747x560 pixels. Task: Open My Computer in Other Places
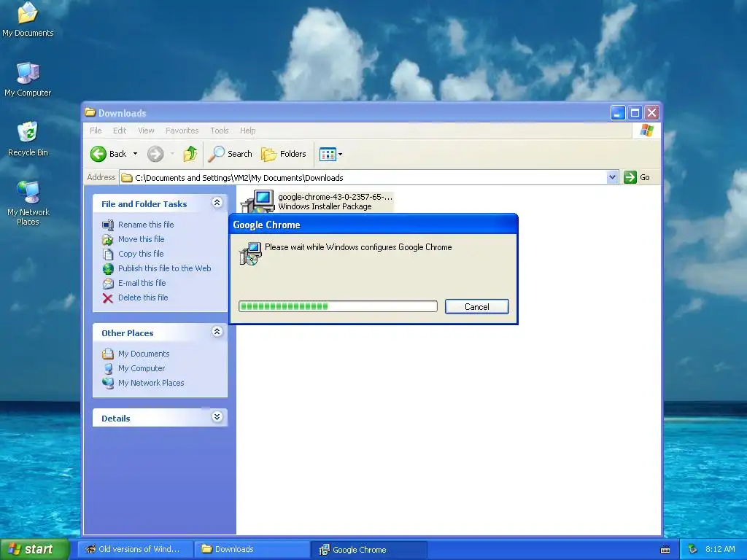coord(142,368)
